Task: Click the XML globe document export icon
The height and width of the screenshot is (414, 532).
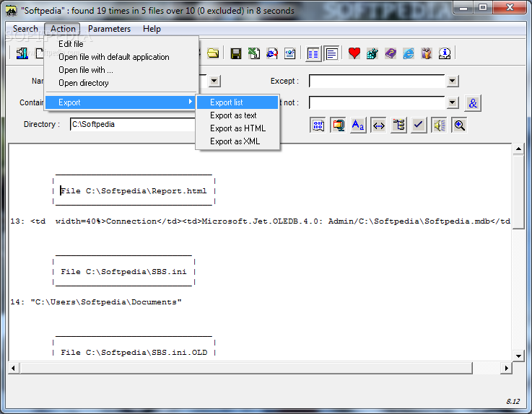Action: tap(289, 53)
